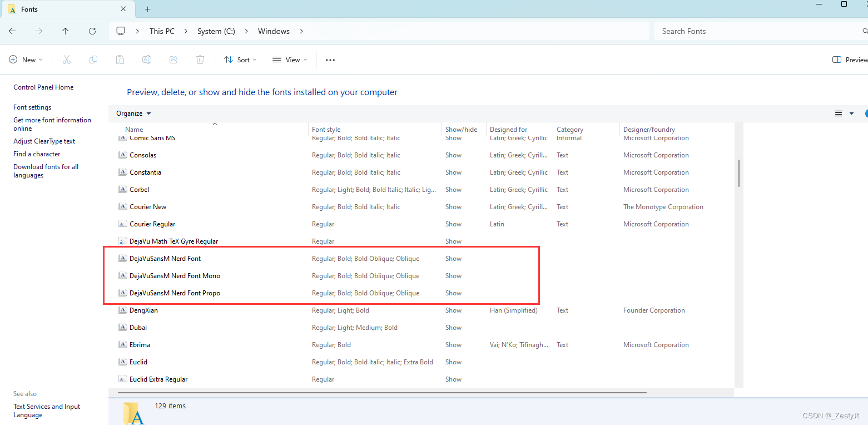Click the Rename icon in toolbar
Screen dimensions: 868x425
[147, 60]
